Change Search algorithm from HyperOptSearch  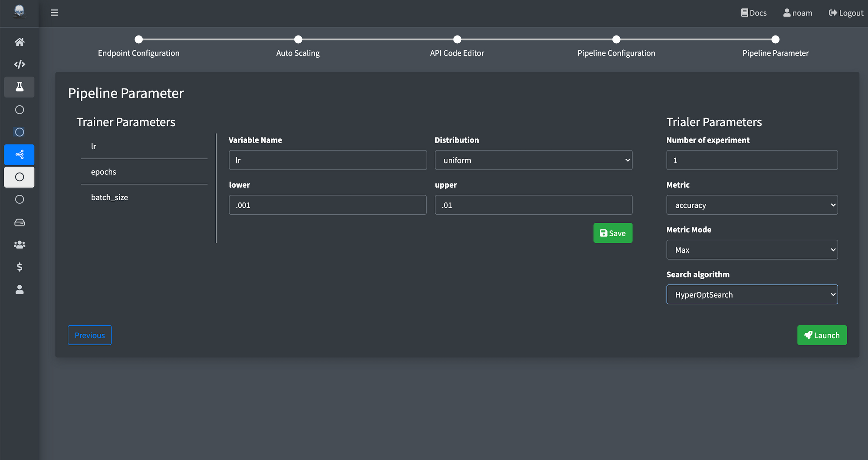tap(752, 294)
